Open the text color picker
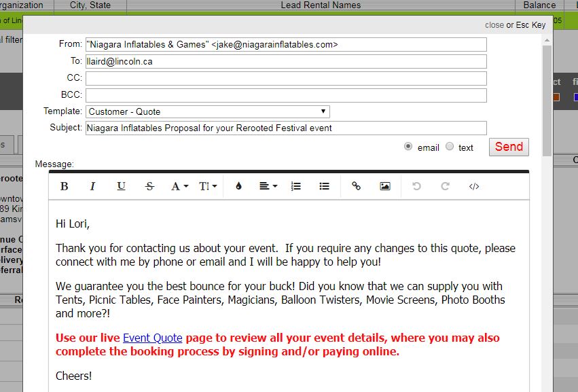The height and width of the screenshot is (392, 578). click(238, 186)
